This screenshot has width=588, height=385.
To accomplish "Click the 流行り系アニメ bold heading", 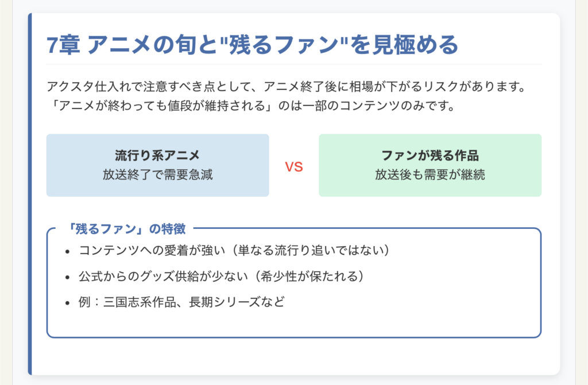I will [157, 155].
